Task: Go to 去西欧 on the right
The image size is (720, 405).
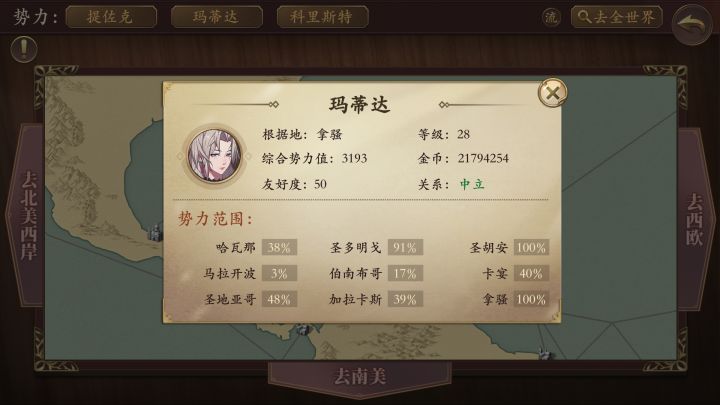Action: 695,219
